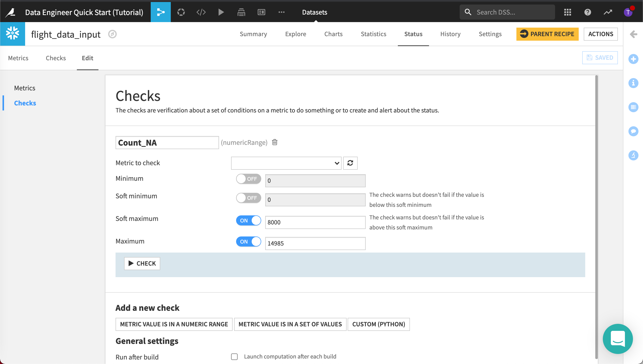Viewport: 643px width, 364px height.
Task: Add Metric value is in a numeric range check
Action: tap(174, 324)
